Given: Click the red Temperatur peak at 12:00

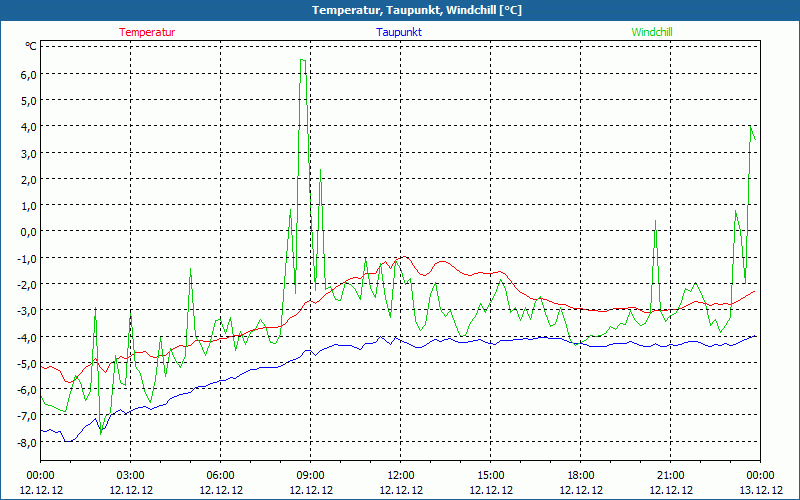Looking at the screenshot, I should pos(405,257).
